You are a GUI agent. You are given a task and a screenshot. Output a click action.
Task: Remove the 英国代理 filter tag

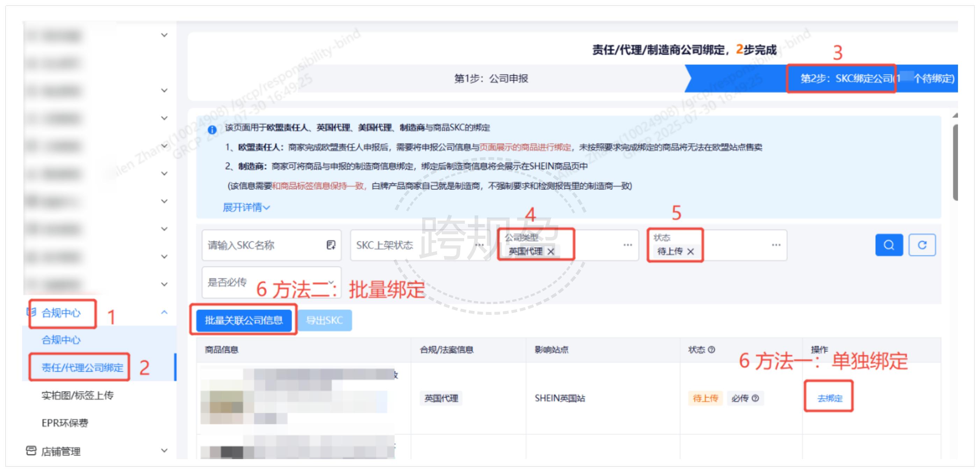tap(550, 251)
